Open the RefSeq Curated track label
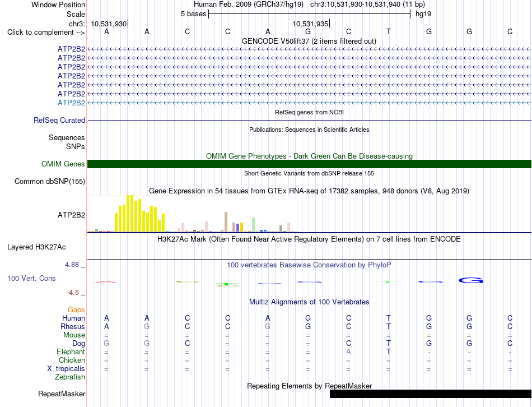The height and width of the screenshot is (407, 532). tap(59, 121)
